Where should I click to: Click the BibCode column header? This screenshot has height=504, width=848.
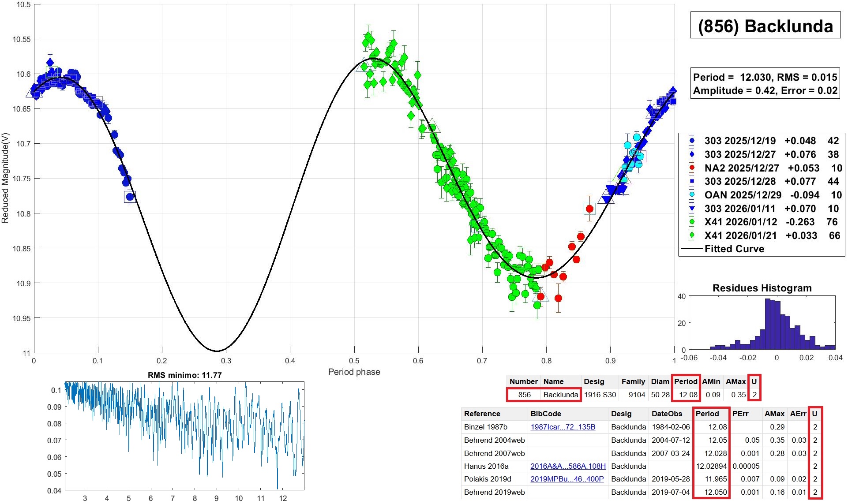point(546,414)
